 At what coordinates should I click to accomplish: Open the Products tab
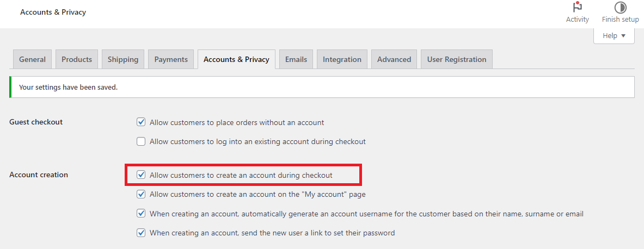77,59
